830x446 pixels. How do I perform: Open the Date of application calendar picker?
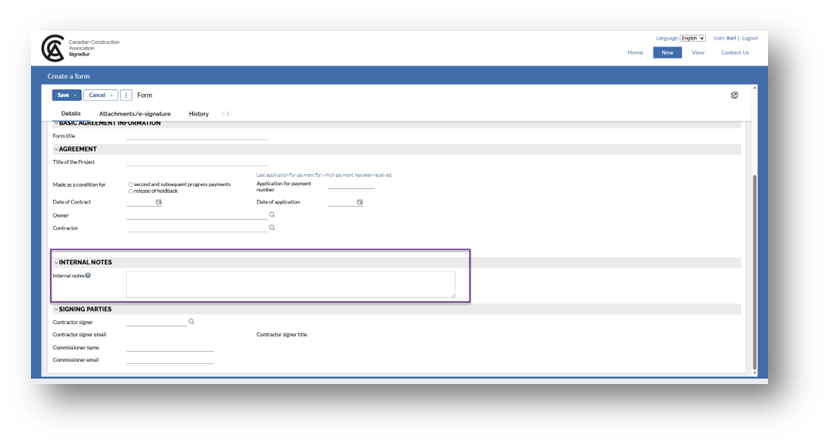[360, 202]
